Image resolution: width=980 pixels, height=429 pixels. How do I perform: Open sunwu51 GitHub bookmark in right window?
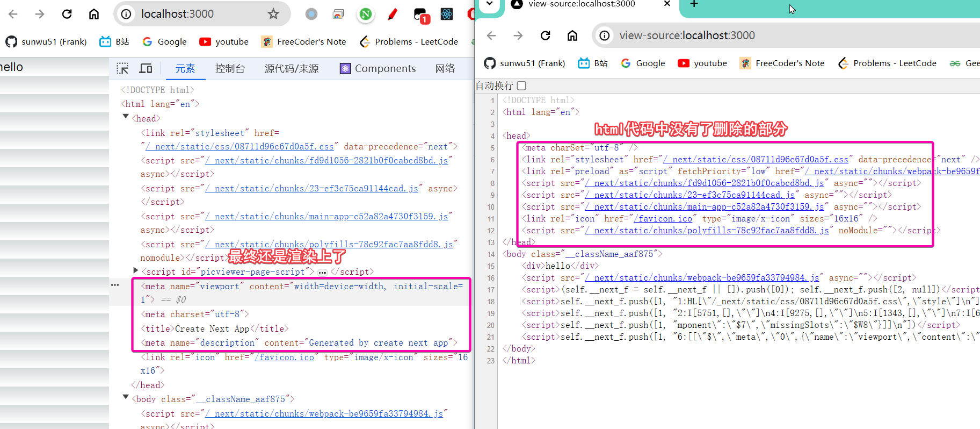point(525,63)
